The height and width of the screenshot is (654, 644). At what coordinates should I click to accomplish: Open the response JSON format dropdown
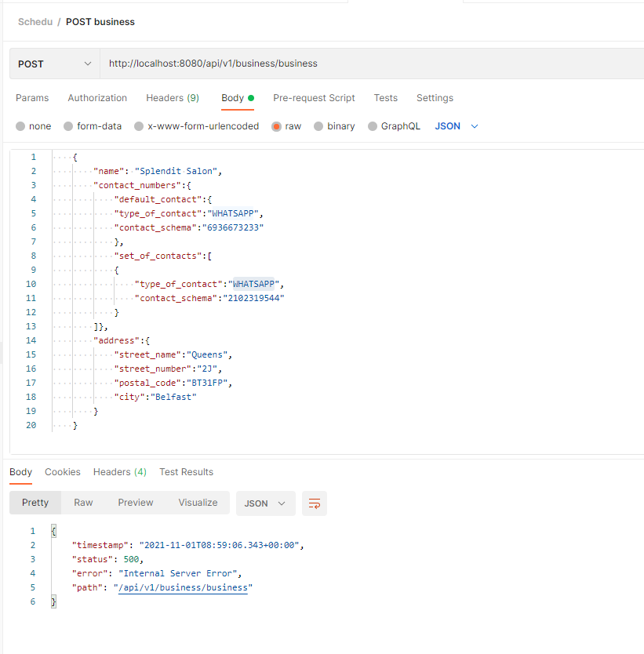pyautogui.click(x=265, y=503)
